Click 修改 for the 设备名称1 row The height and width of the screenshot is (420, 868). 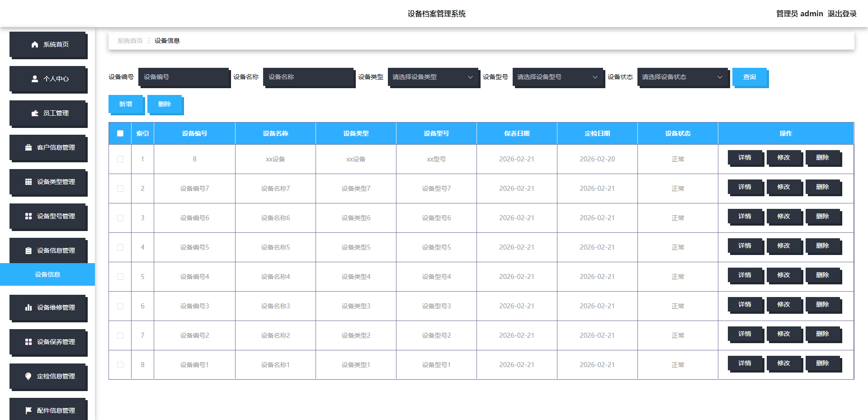784,363
